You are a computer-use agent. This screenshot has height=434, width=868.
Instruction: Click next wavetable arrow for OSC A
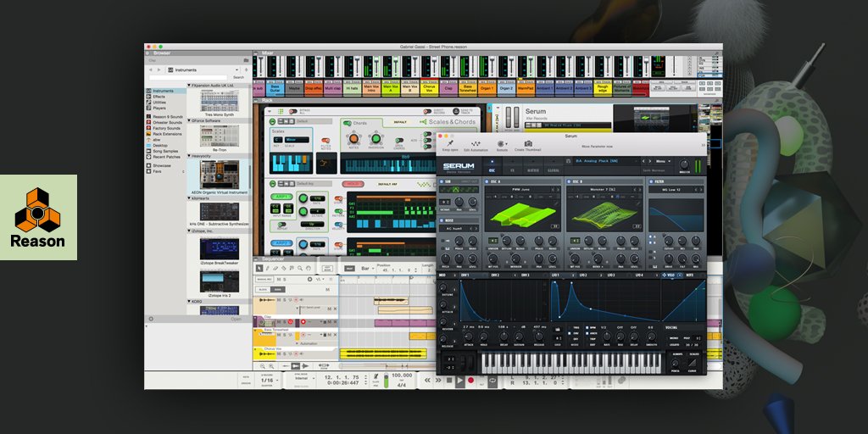click(x=557, y=190)
